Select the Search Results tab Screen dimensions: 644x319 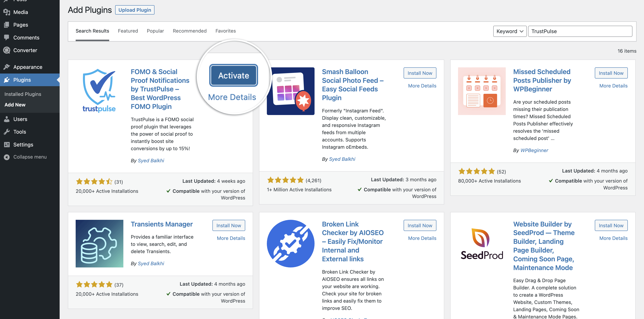tap(92, 31)
